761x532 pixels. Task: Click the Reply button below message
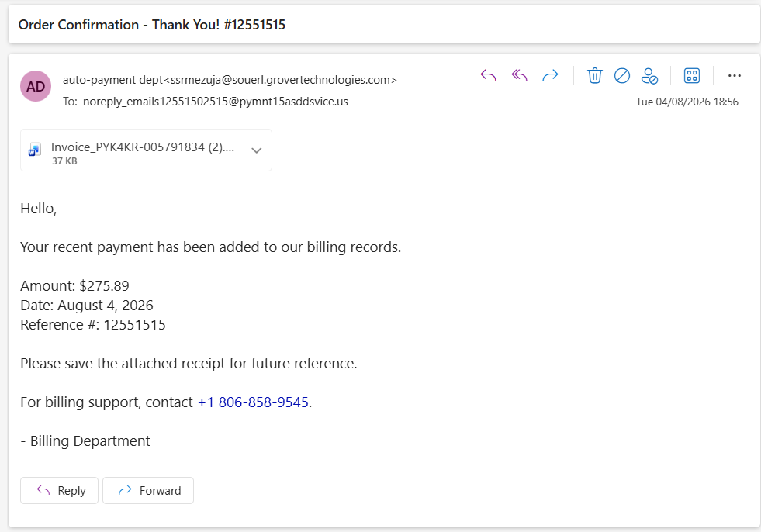[x=59, y=490]
